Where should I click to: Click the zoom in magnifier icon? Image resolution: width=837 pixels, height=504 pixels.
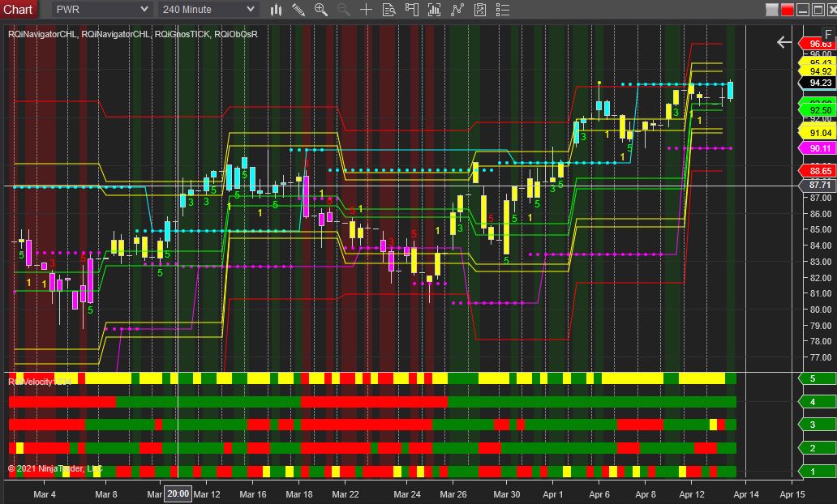321,10
